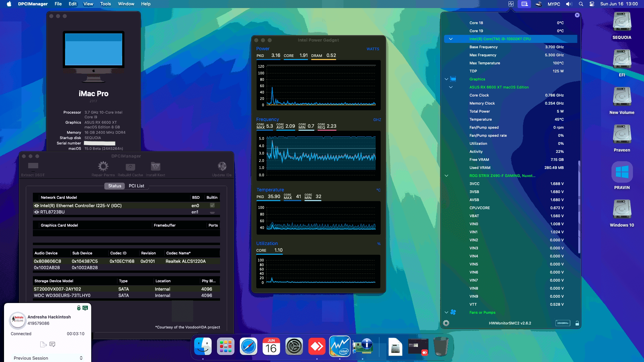644x362 pixels.
Task: Collapse the ASUS RX 6600 XT subgroup
Action: click(451, 87)
